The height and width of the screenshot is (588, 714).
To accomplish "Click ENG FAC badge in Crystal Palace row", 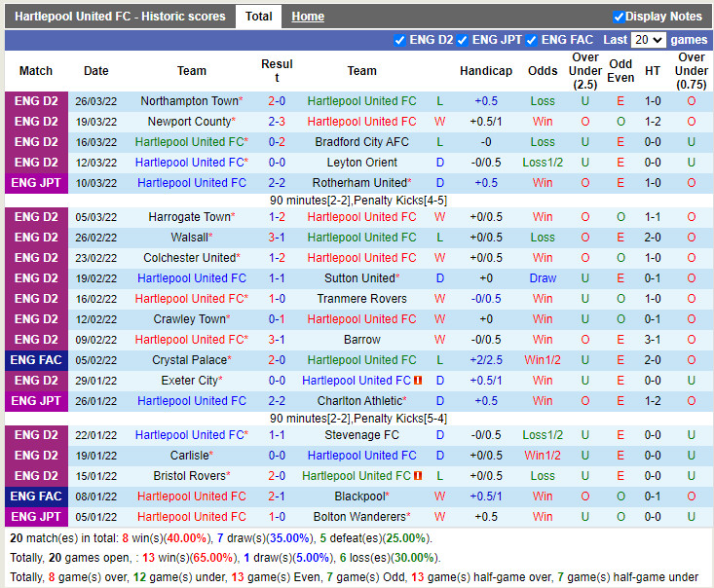I will (x=37, y=360).
